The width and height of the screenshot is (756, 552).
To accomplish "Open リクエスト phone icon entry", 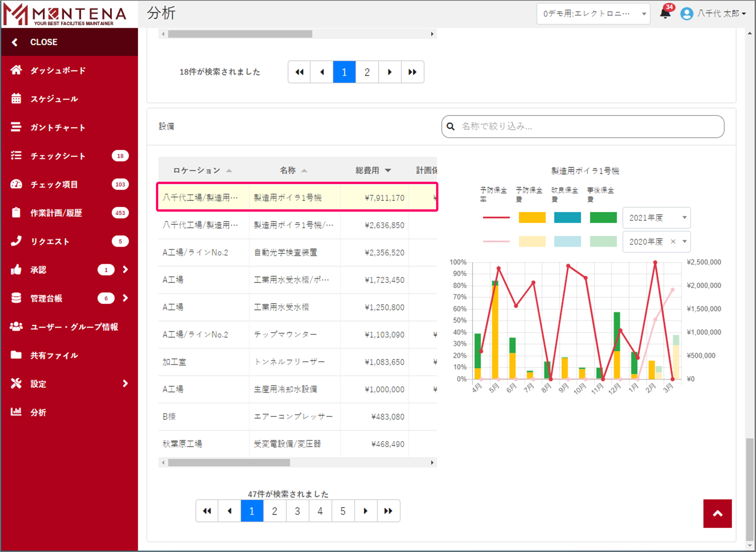I will (x=16, y=241).
